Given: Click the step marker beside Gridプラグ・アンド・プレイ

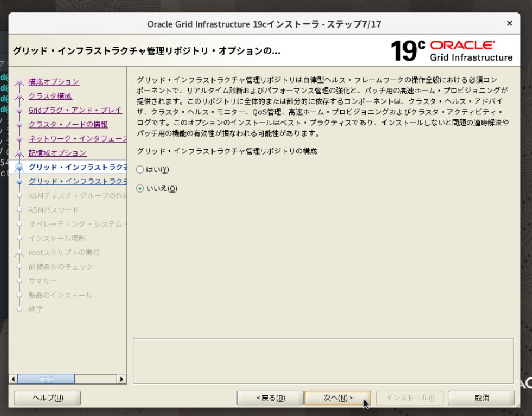Looking at the screenshot, I should 20,111.
